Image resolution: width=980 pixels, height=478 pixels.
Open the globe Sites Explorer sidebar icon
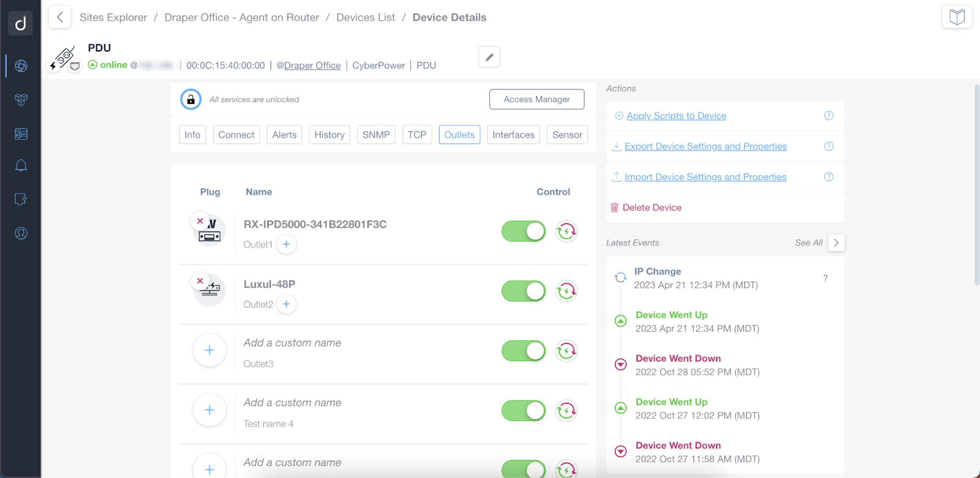(21, 65)
